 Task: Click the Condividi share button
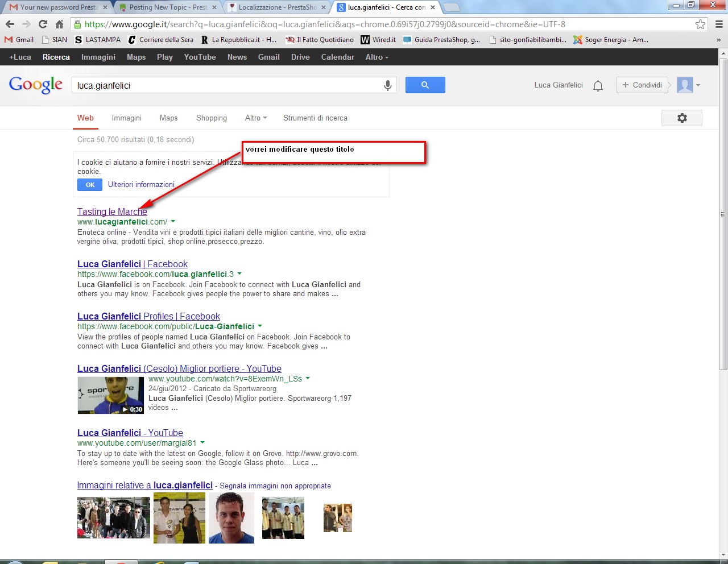[642, 85]
